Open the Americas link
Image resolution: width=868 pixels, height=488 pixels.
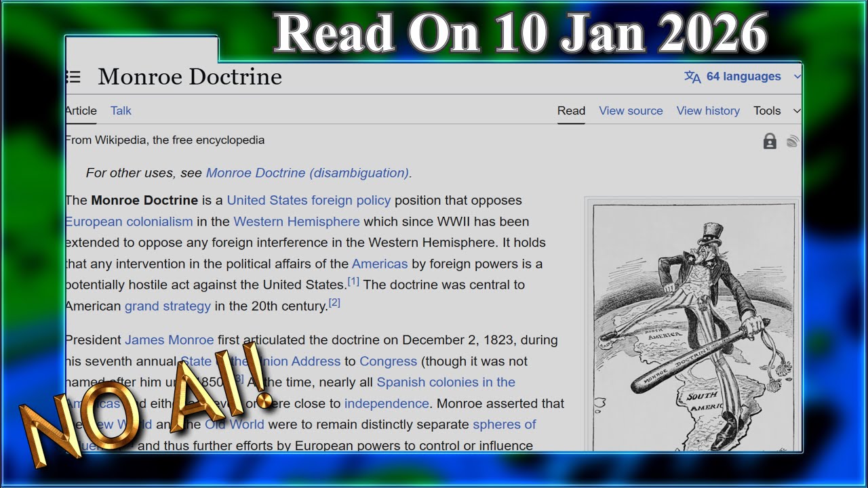point(380,264)
